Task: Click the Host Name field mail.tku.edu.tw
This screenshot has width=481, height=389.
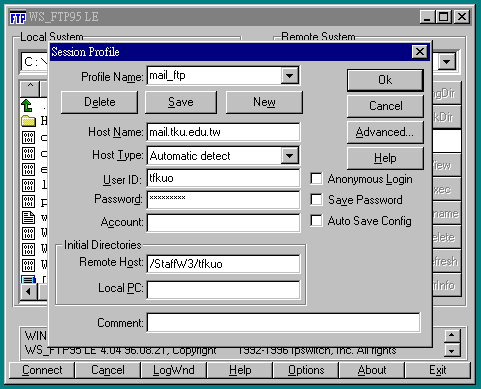Action: pos(223,132)
